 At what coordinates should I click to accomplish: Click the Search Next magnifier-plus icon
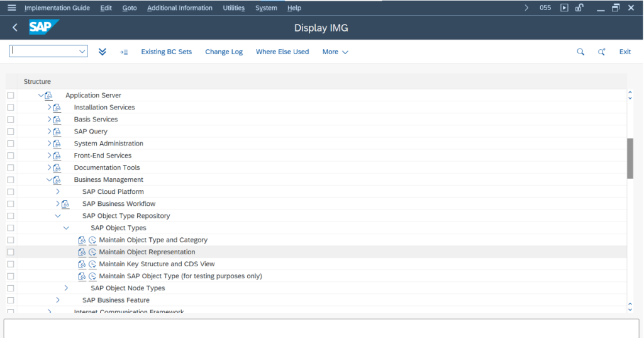click(x=601, y=52)
